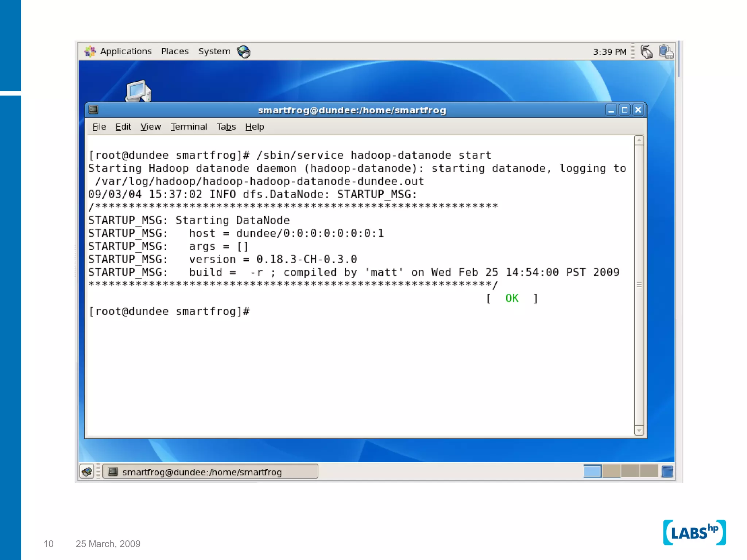747x560 pixels.
Task: Maximize the smartfrog terminal window
Action: [x=624, y=110]
